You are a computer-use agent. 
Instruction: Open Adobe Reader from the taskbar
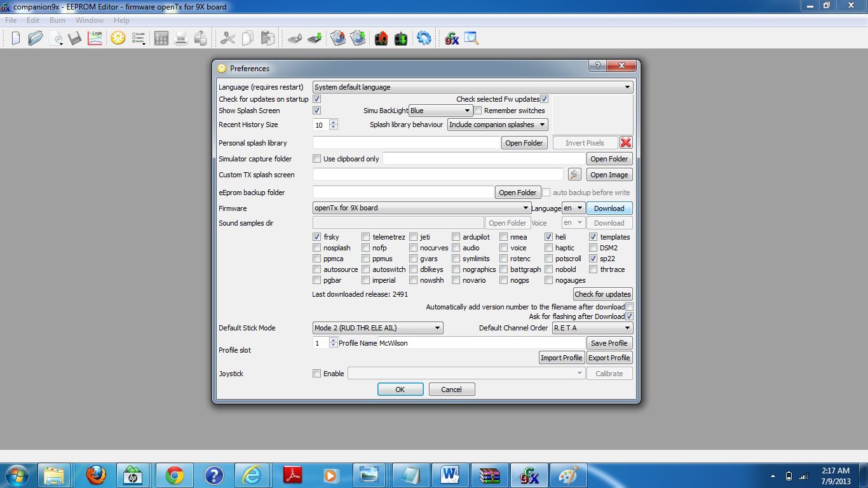(292, 475)
